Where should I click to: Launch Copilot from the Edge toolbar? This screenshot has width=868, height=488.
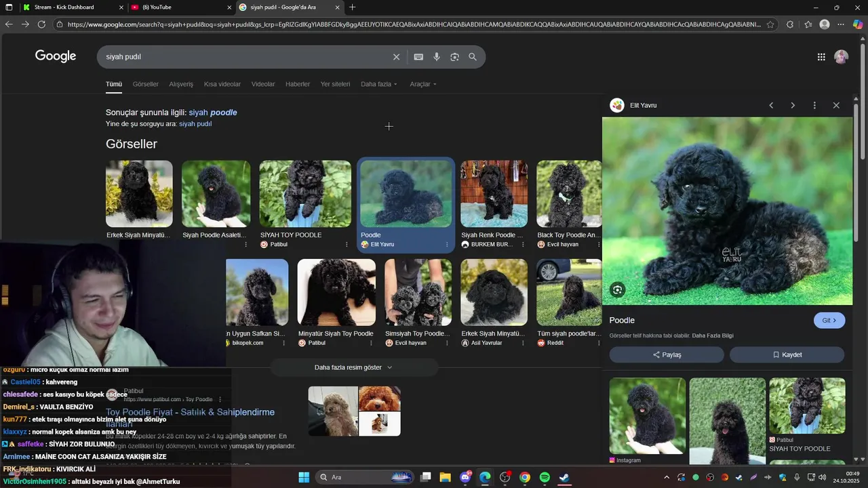click(858, 24)
